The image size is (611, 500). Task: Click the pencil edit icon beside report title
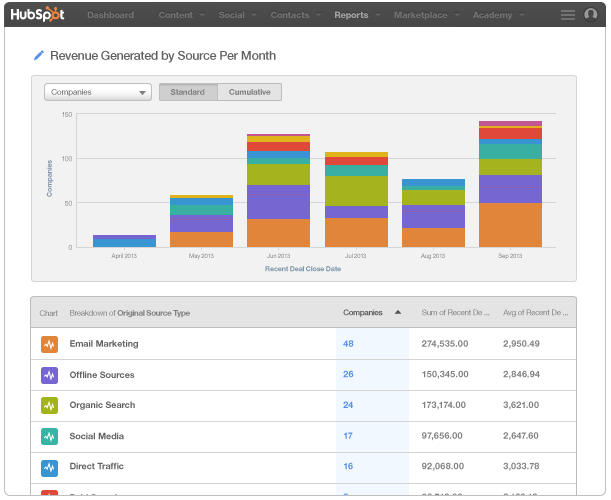[x=39, y=56]
